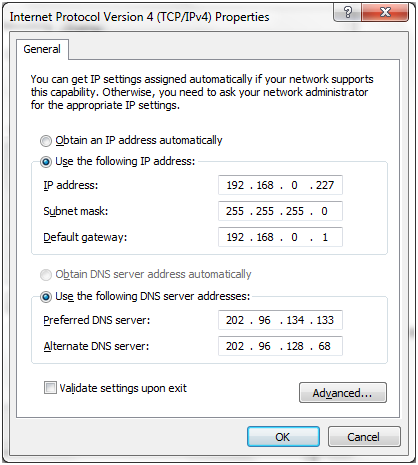Click the help question mark icon
418x465 pixels.
coord(347,13)
